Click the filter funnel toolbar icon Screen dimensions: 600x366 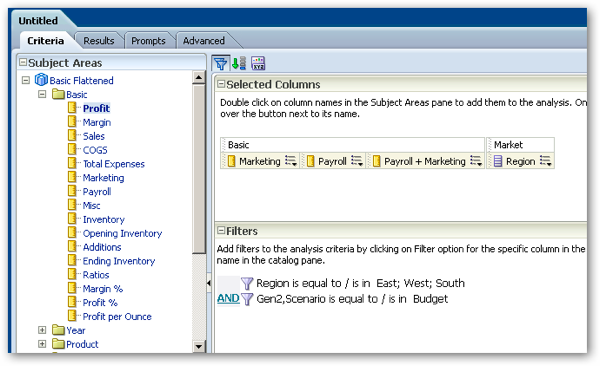[x=220, y=63]
